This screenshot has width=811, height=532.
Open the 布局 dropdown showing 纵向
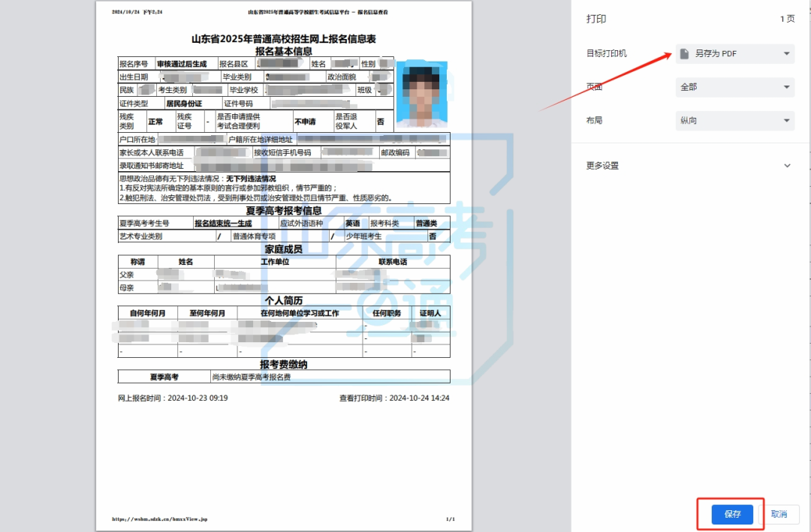point(734,120)
